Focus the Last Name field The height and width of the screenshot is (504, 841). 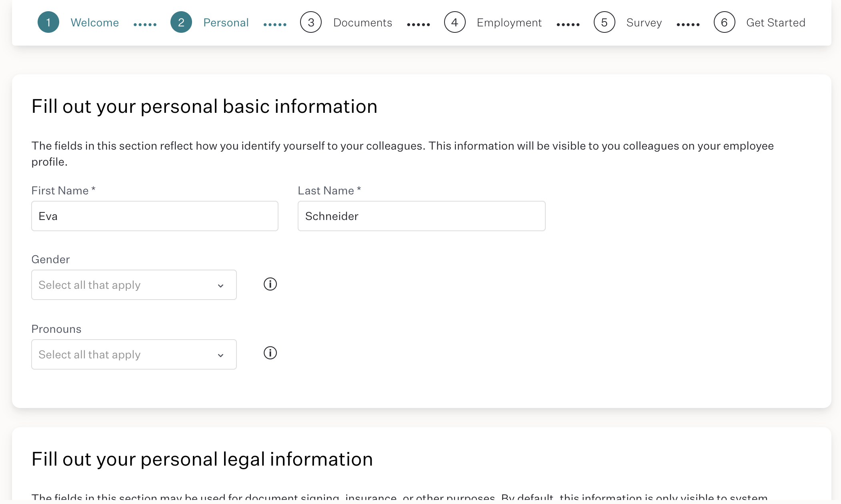[422, 216]
